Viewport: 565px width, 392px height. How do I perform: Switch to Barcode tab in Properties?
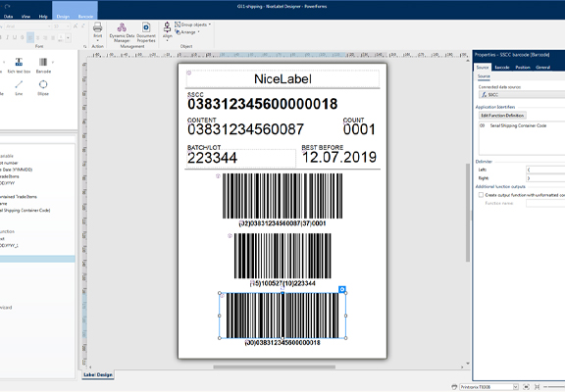502,68
